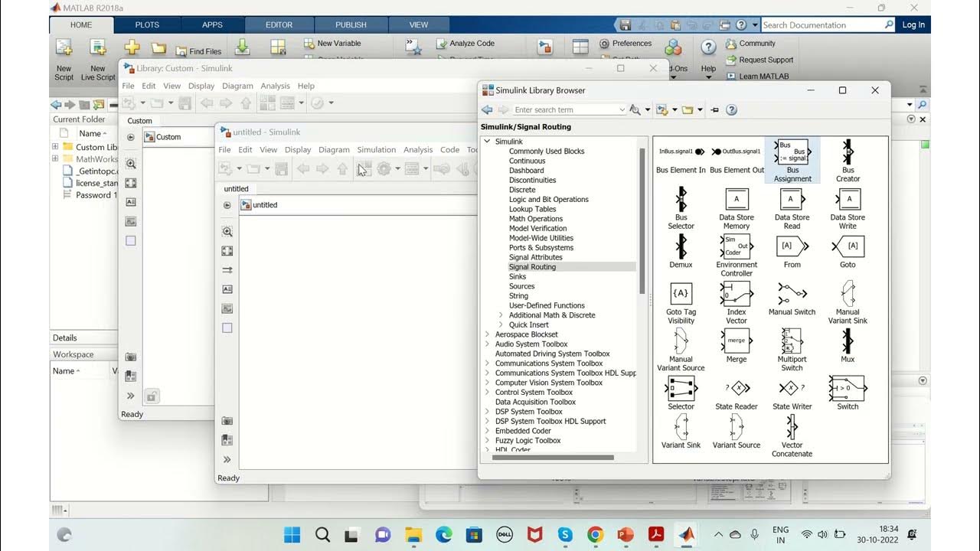Expand the Communications System Toolbox node
Screen dimensions: 980x551
tap(488, 364)
